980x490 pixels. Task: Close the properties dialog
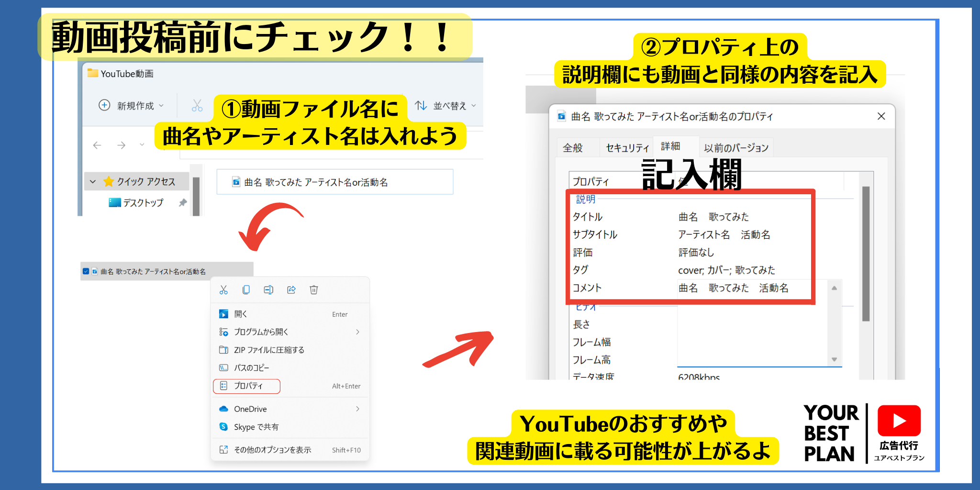(881, 116)
